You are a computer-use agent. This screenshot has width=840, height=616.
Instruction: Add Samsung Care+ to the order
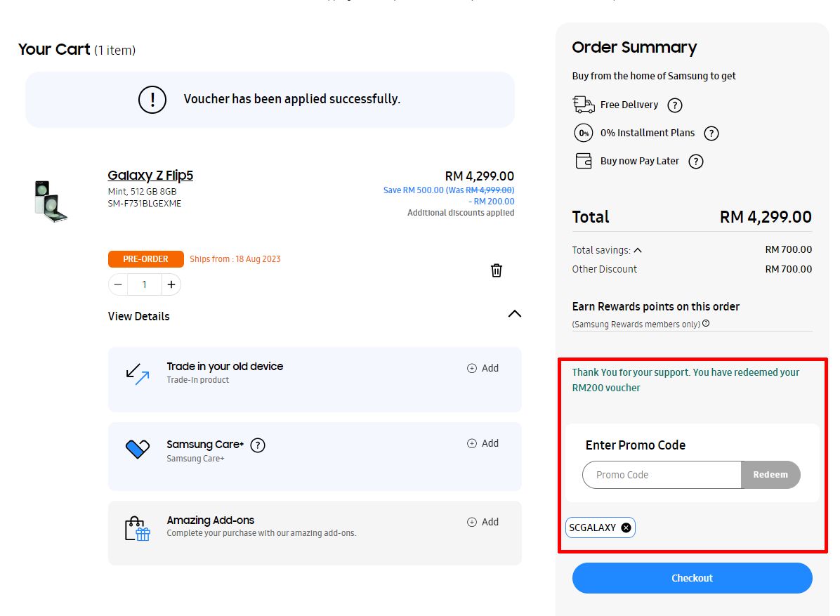pos(483,443)
